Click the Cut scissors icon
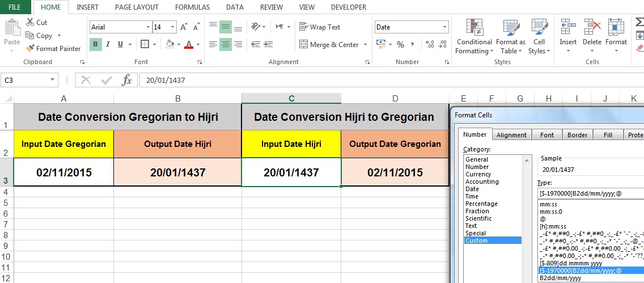Image resolution: width=644 pixels, height=283 pixels. 31,23
